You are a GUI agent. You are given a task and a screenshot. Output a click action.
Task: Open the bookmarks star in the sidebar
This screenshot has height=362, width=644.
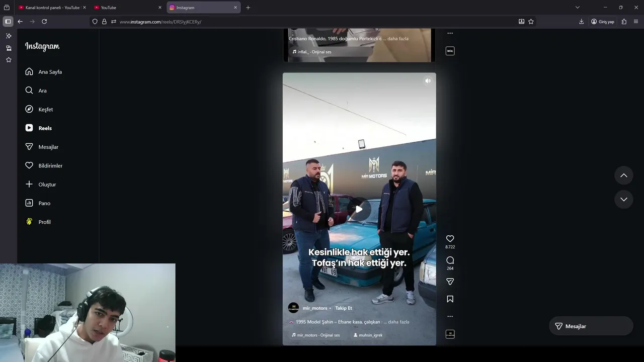tap(9, 60)
